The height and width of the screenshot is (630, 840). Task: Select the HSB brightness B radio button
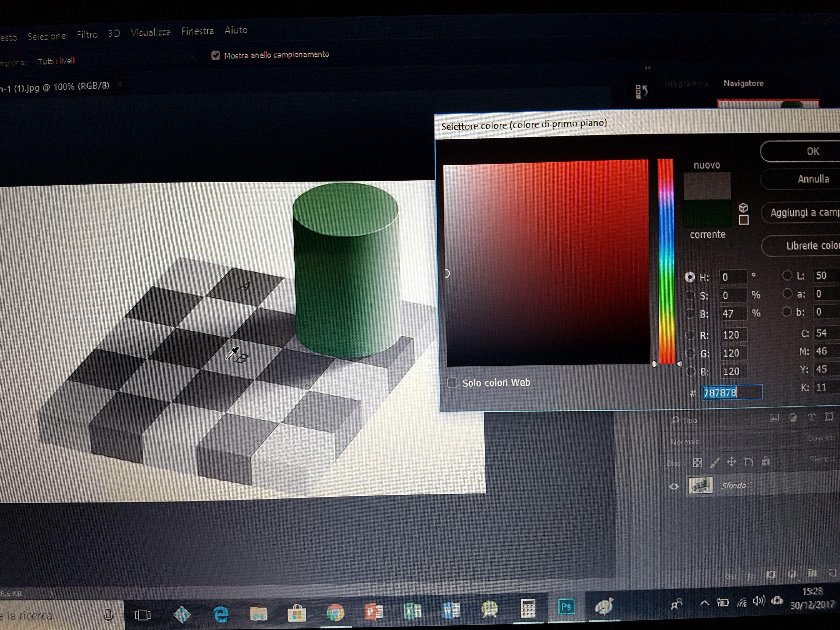coord(690,314)
